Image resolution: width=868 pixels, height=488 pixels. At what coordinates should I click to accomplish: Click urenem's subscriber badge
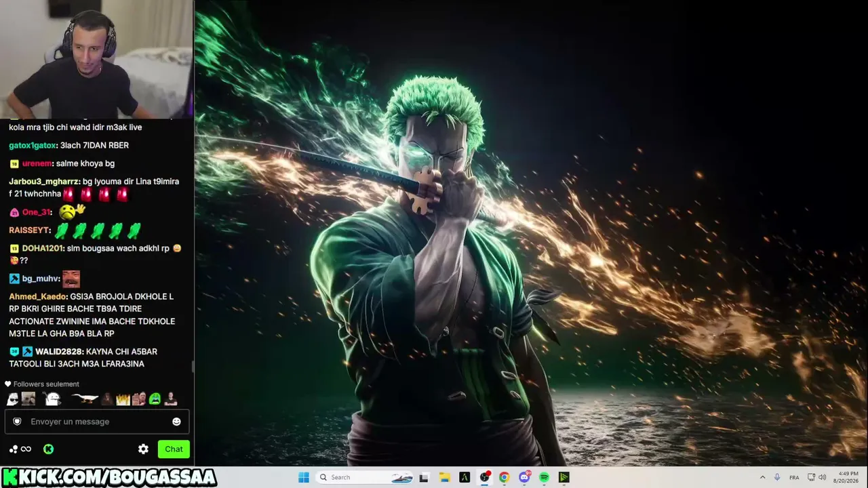pyautogui.click(x=14, y=164)
